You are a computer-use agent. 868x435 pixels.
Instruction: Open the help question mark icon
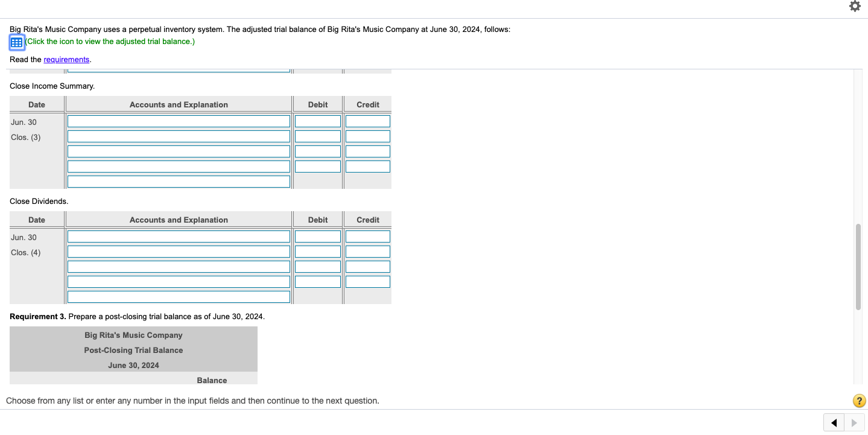point(860,401)
